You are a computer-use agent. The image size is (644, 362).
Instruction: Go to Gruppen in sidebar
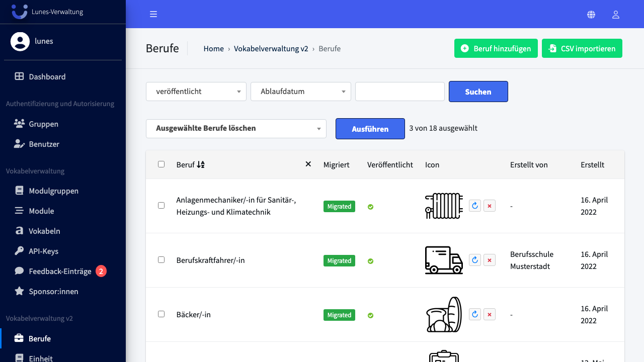44,124
